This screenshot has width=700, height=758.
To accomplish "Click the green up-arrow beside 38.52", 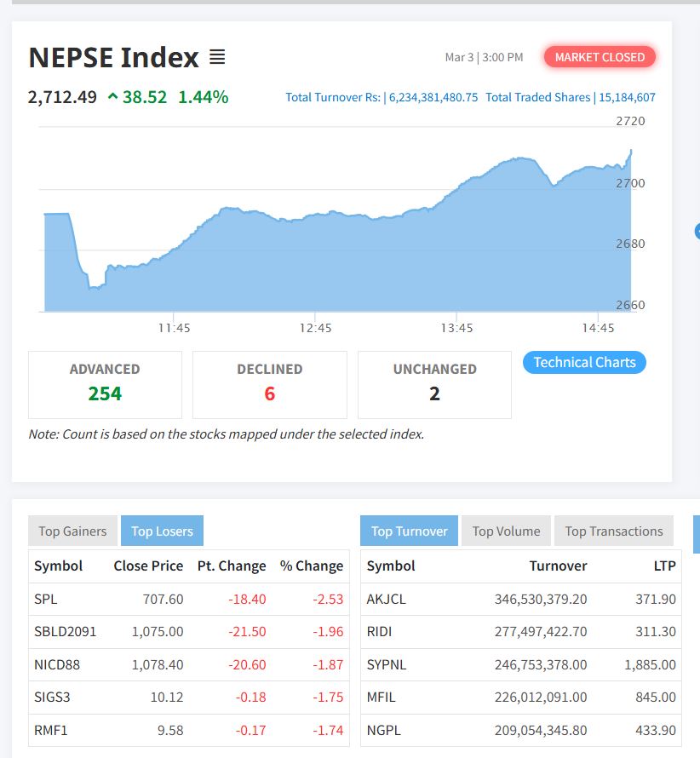I will pos(112,97).
